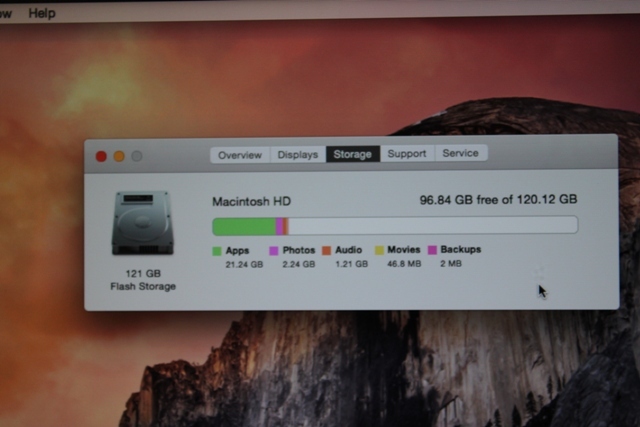Open the Help menu in menu bar
640x427 pixels.
tap(42, 13)
